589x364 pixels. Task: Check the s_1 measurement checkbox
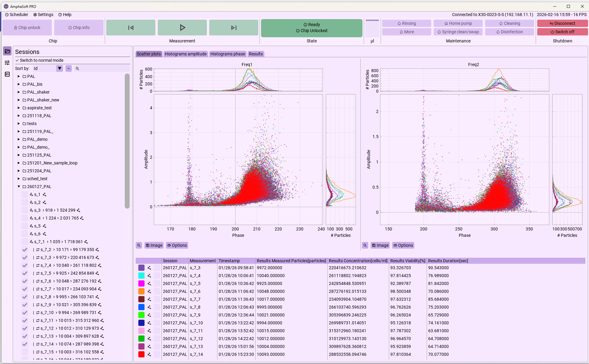25,195
